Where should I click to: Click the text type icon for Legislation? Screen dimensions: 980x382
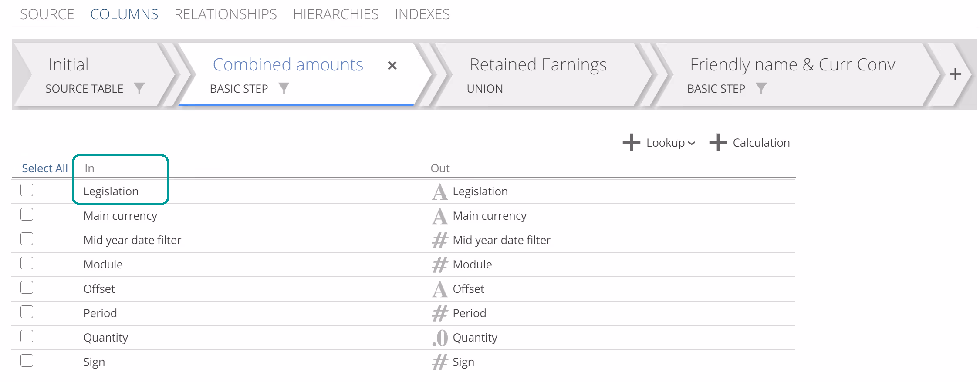coord(440,192)
